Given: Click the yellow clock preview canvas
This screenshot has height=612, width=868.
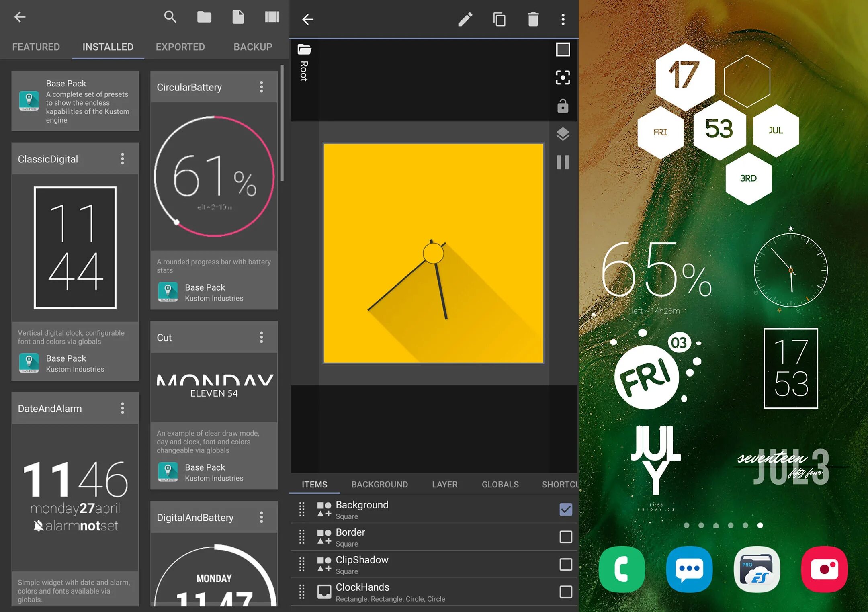Looking at the screenshot, I should tap(433, 253).
